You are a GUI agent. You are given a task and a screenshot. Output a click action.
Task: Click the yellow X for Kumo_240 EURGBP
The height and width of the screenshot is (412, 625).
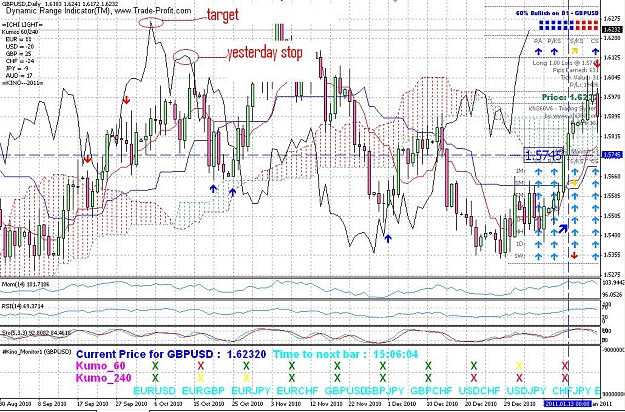tap(201, 378)
